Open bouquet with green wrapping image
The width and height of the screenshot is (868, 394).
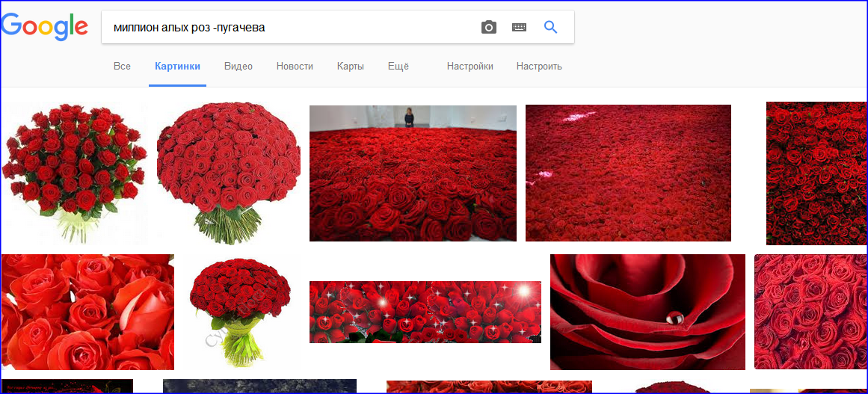click(229, 312)
